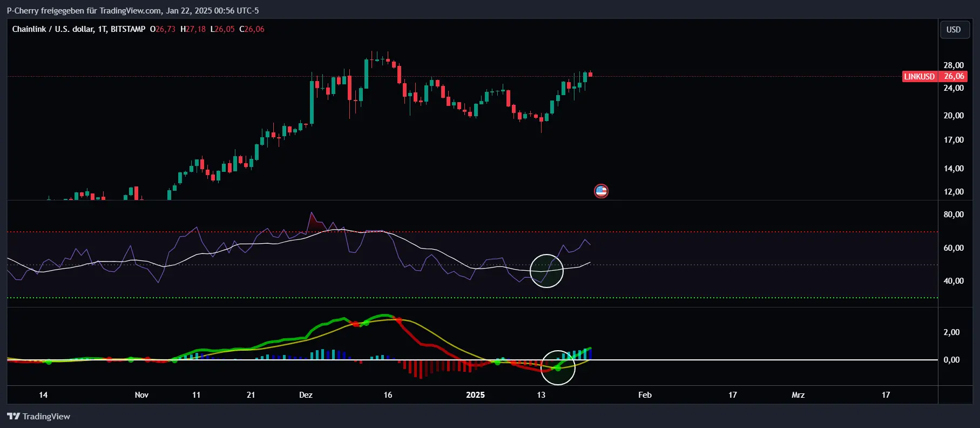This screenshot has height=428, width=980.
Task: Click the 17,00 price axis label
Action: (954, 139)
